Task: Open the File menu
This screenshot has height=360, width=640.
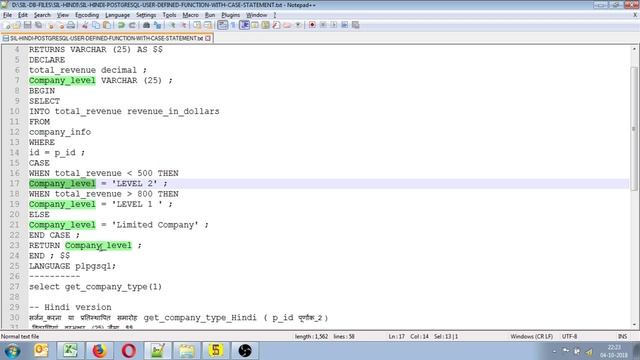Action: (7, 15)
